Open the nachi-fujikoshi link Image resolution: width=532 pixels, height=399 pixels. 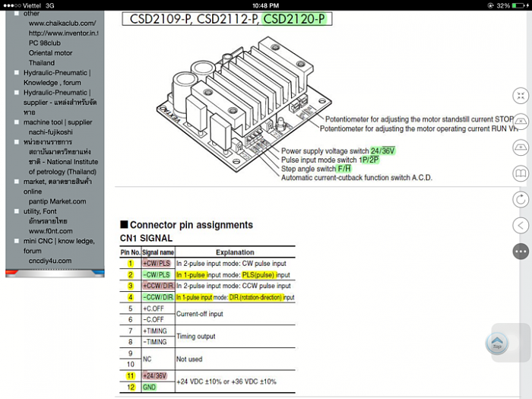(51, 132)
